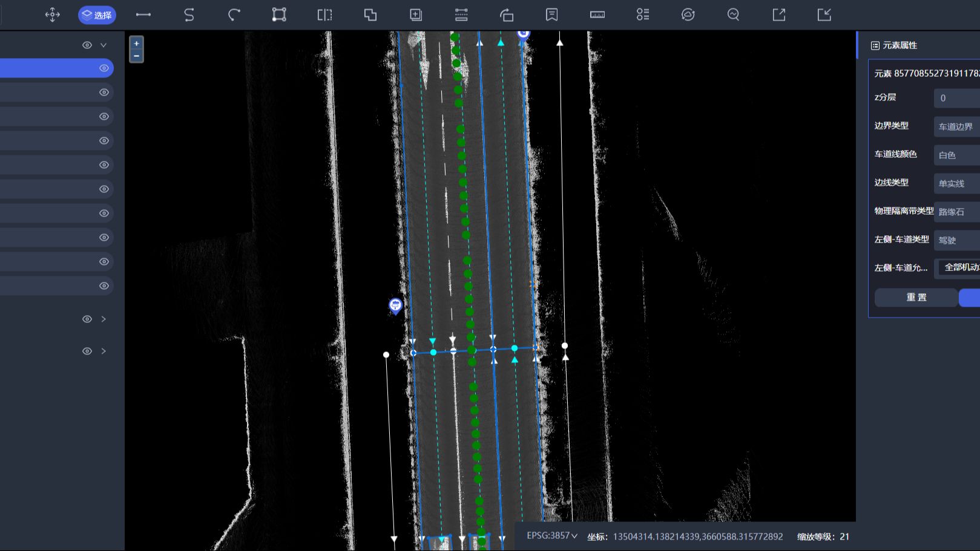980x551 pixels.
Task: Open the overlapping shapes tool
Action: 370,15
